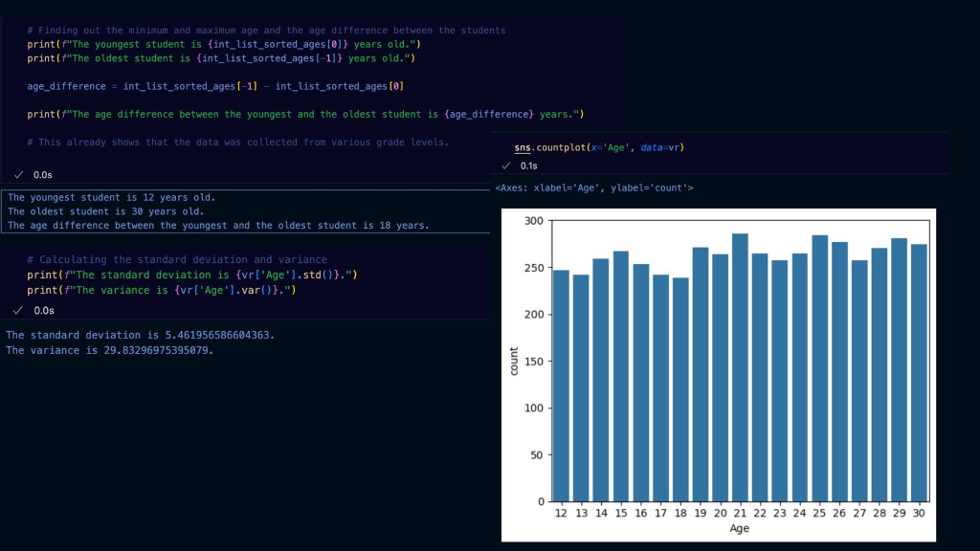980x551 pixels.
Task: Click the bar for age 25
Action: [x=819, y=367]
